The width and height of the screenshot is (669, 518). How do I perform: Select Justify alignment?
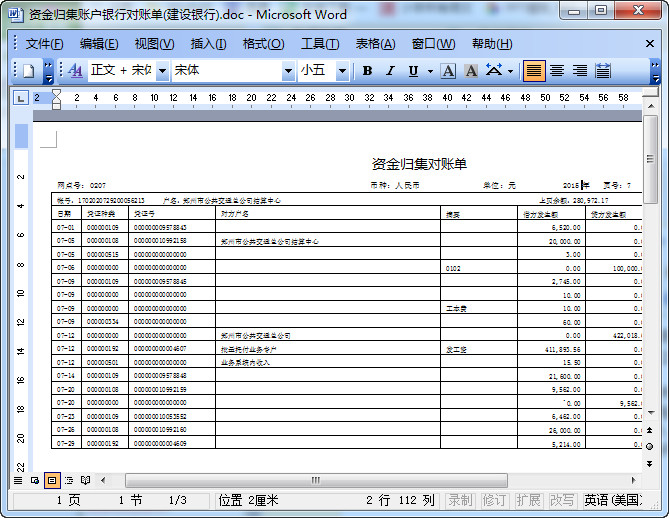534,71
